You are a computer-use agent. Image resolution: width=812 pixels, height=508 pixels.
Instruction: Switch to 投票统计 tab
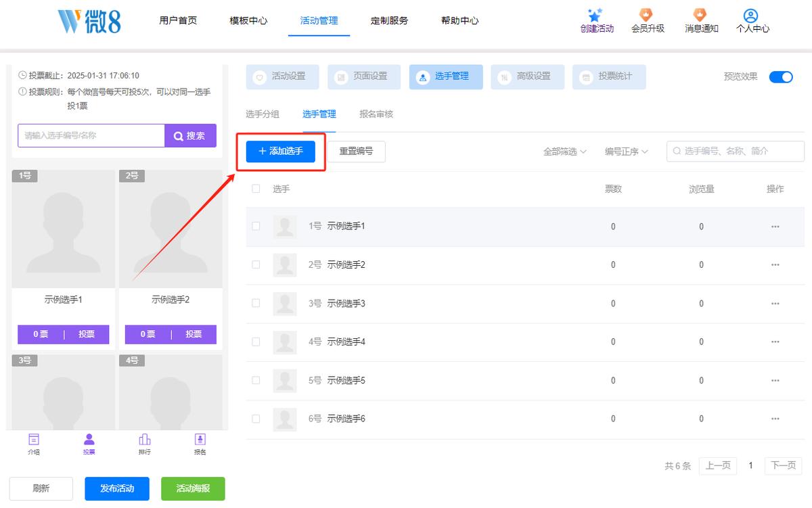(609, 77)
